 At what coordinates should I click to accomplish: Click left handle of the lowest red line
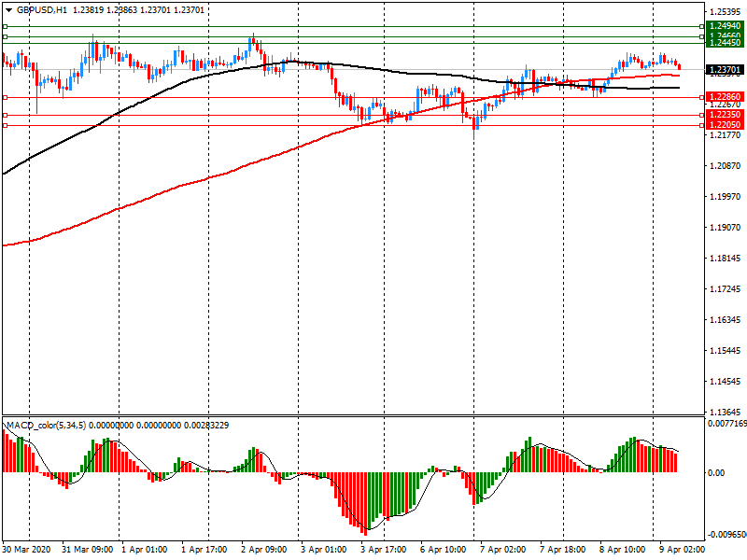coord(5,125)
